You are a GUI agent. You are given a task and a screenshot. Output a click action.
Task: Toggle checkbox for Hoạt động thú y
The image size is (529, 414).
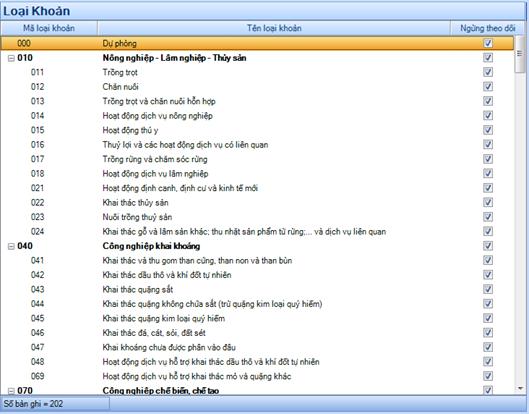coord(488,130)
